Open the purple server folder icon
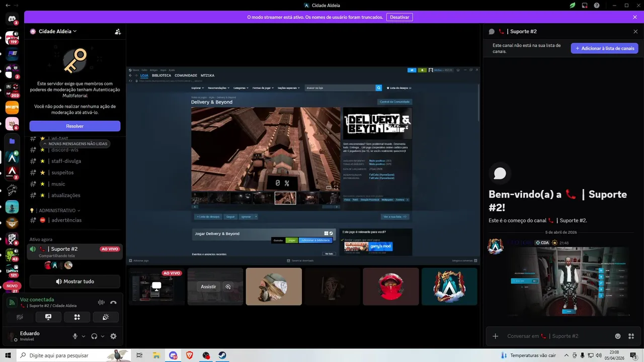This screenshot has width=644, height=362. pyautogui.click(x=12, y=141)
